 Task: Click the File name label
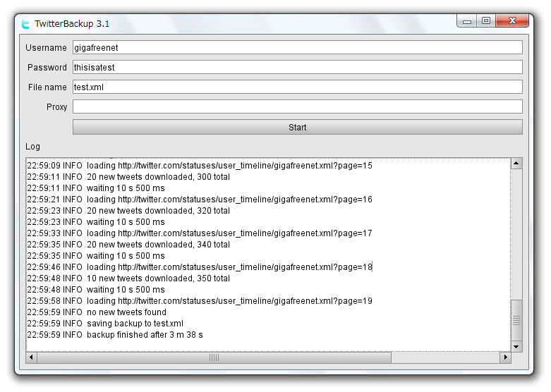pyautogui.click(x=47, y=87)
